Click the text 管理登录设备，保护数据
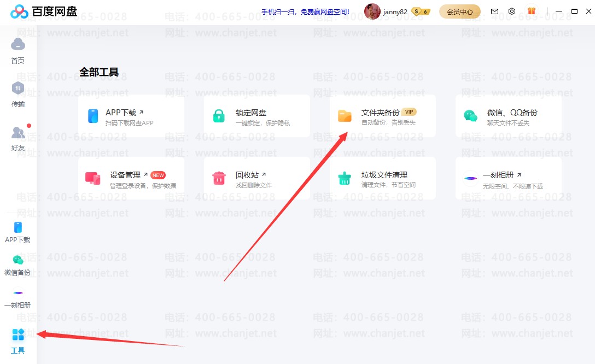 click(143, 186)
